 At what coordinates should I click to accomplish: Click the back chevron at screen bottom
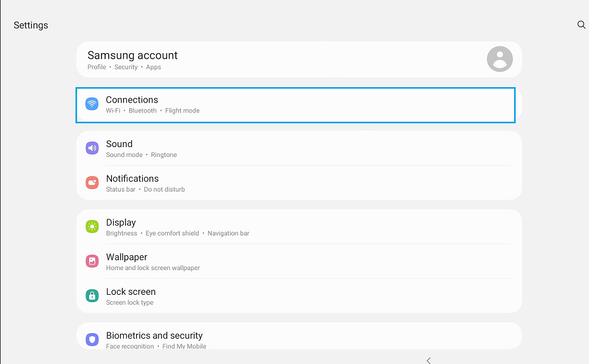tap(428, 360)
